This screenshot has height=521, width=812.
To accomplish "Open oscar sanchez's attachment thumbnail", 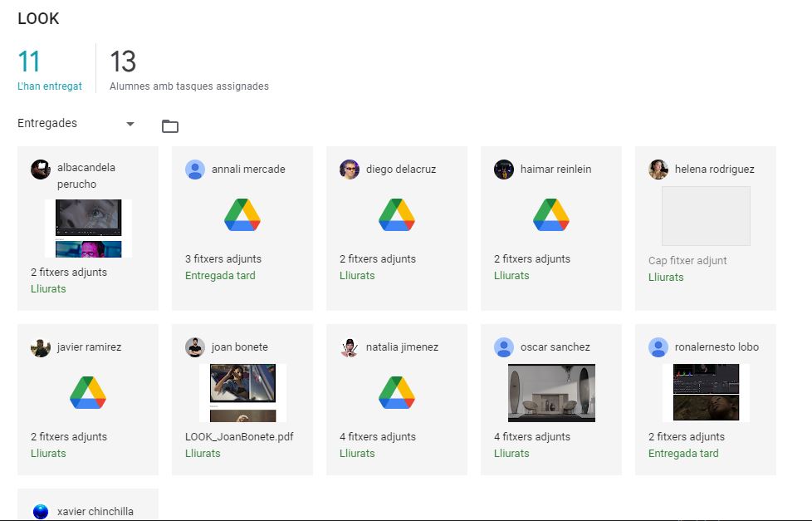I will pos(551,392).
